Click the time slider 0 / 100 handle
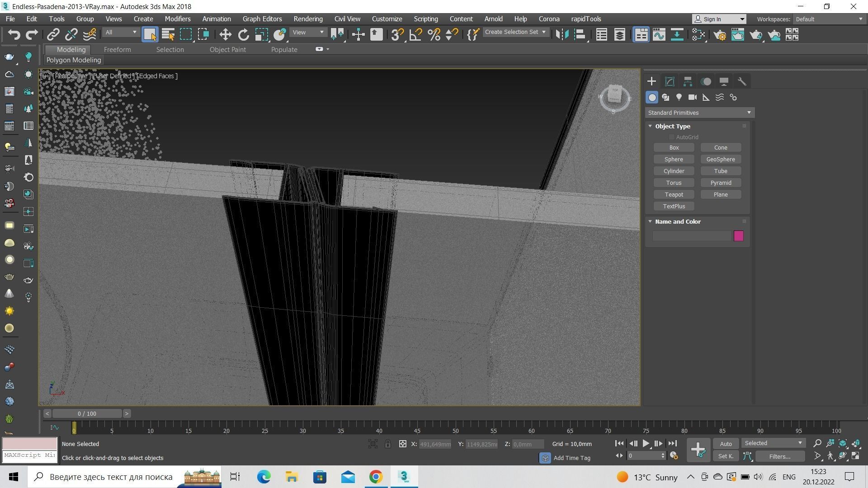The width and height of the screenshot is (868, 488). click(x=87, y=413)
